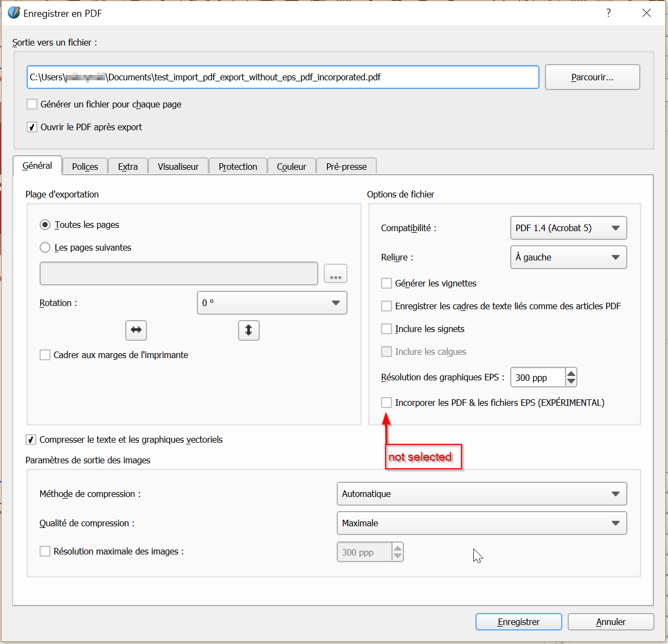This screenshot has width=668, height=644.
Task: Open the Compatibilité PDF version dropdown
Action: click(568, 228)
